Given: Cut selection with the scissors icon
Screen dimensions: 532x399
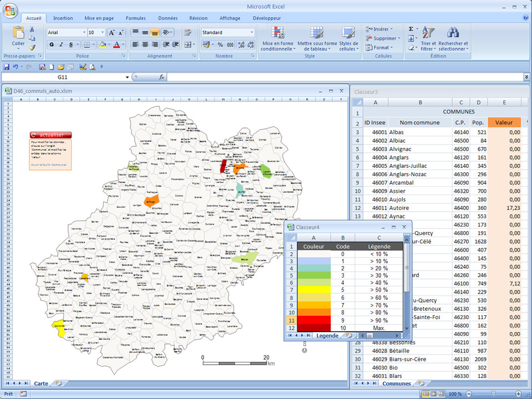Looking at the screenshot, I should click(32, 29).
